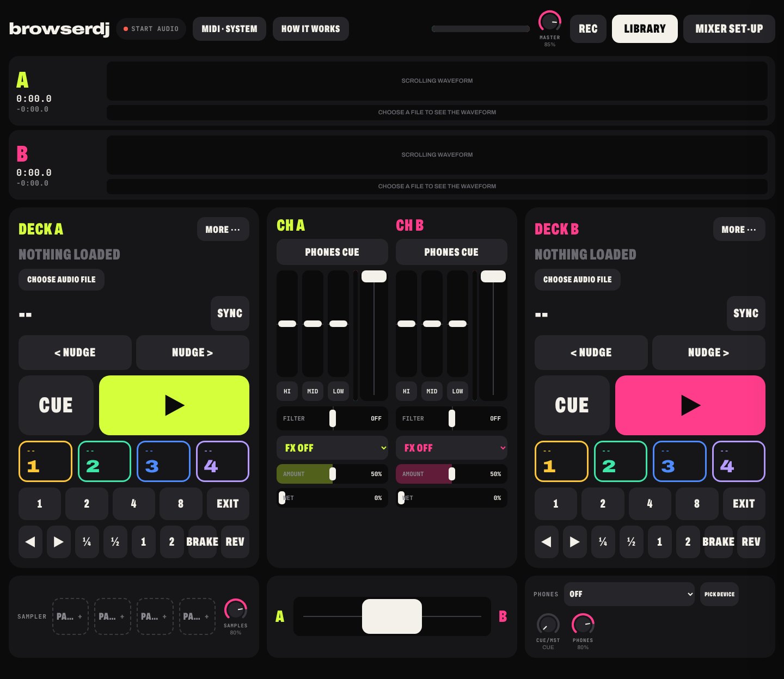Click the Brake button on Deck B
The height and width of the screenshot is (679, 784).
pyautogui.click(x=719, y=542)
